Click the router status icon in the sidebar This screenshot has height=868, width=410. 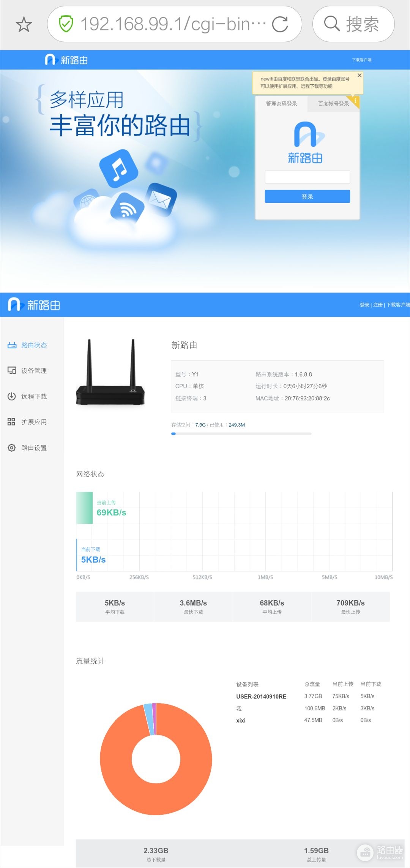click(12, 345)
